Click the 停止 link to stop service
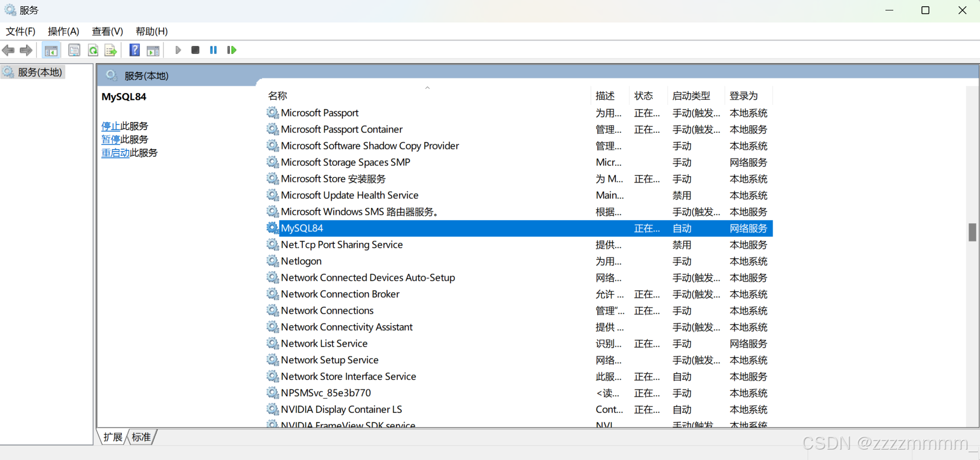980x460 pixels. (111, 126)
